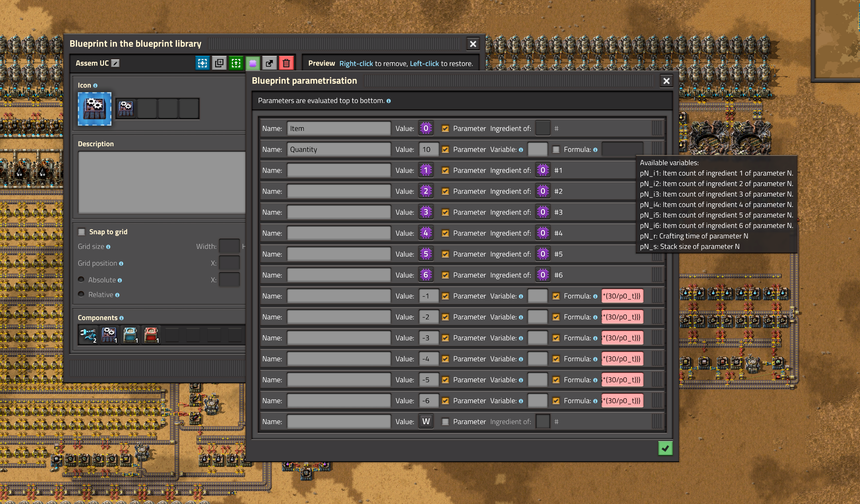Screen dimensions: 860x504
Task: Disable the Formula checkbox in the -1 row
Action: click(x=556, y=296)
